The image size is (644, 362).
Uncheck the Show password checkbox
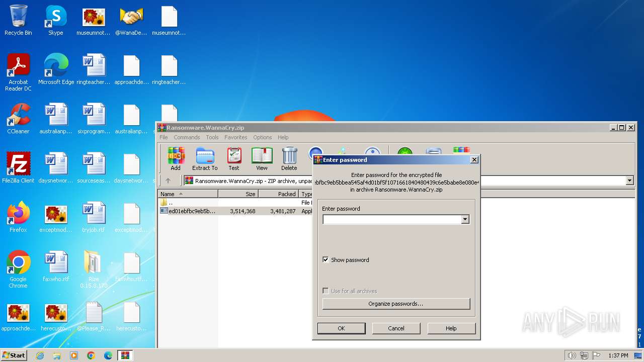pyautogui.click(x=326, y=260)
